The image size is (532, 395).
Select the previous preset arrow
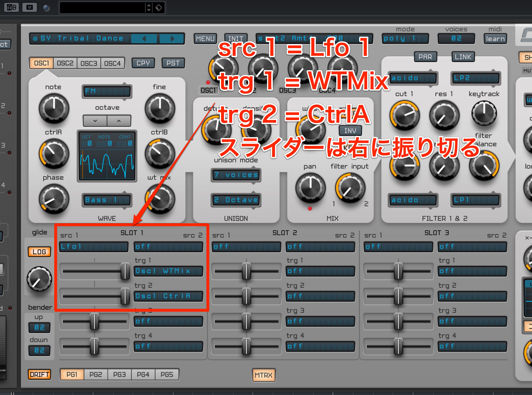click(x=144, y=38)
